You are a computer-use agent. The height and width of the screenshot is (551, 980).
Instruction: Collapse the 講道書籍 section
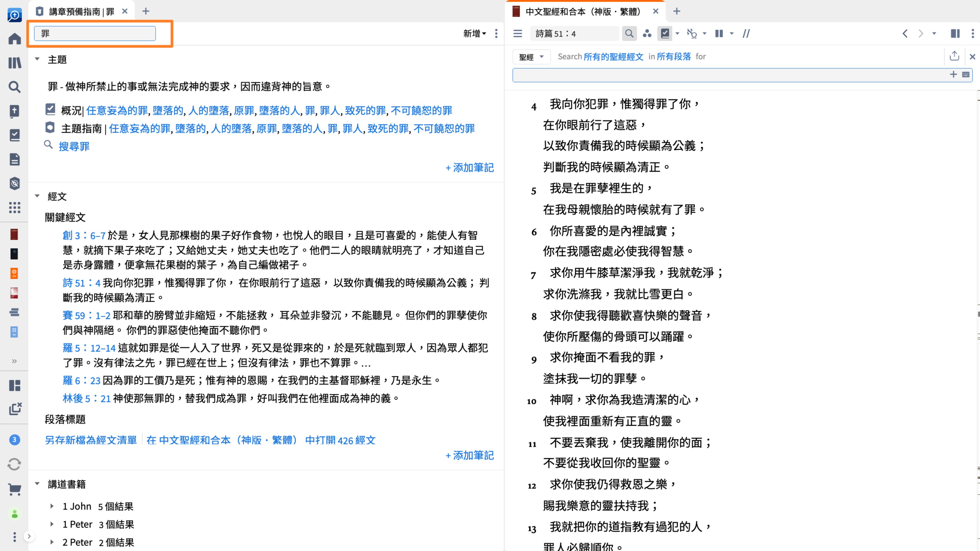[x=37, y=484]
